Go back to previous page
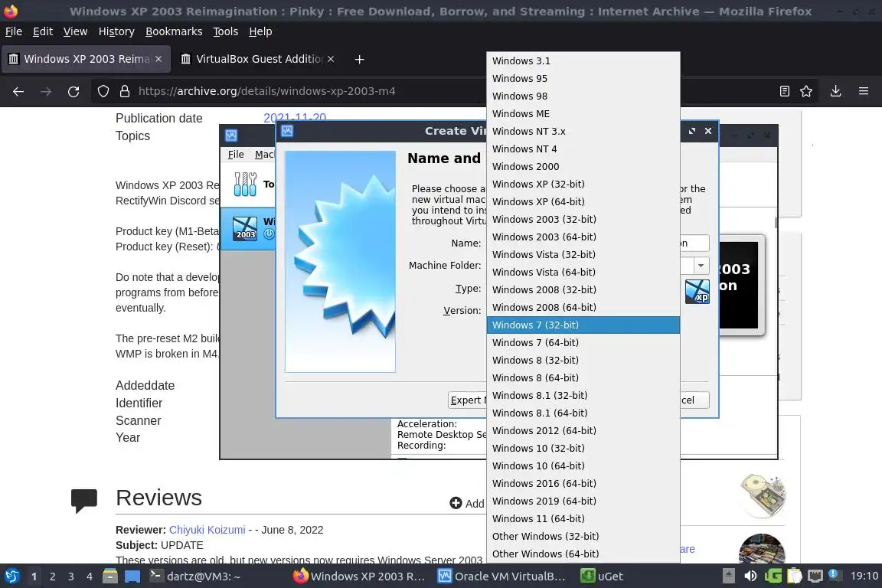882x588 pixels. (x=18, y=91)
